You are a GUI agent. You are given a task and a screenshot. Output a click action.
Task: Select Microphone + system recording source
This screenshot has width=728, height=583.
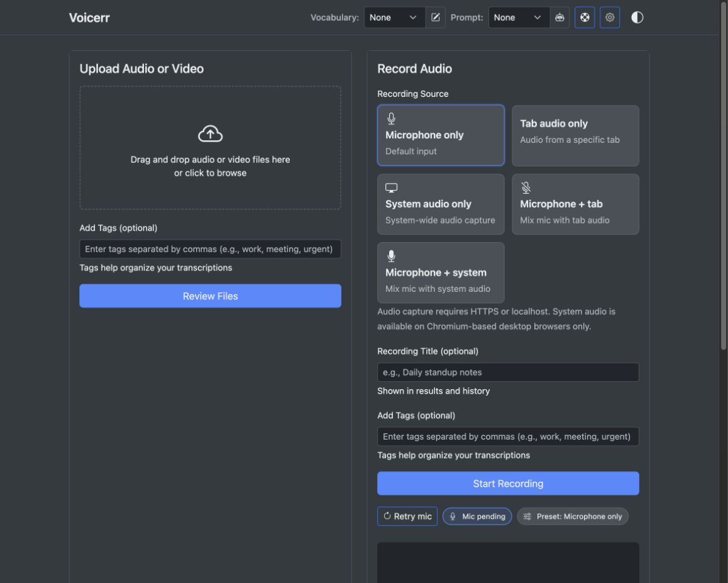tap(441, 273)
